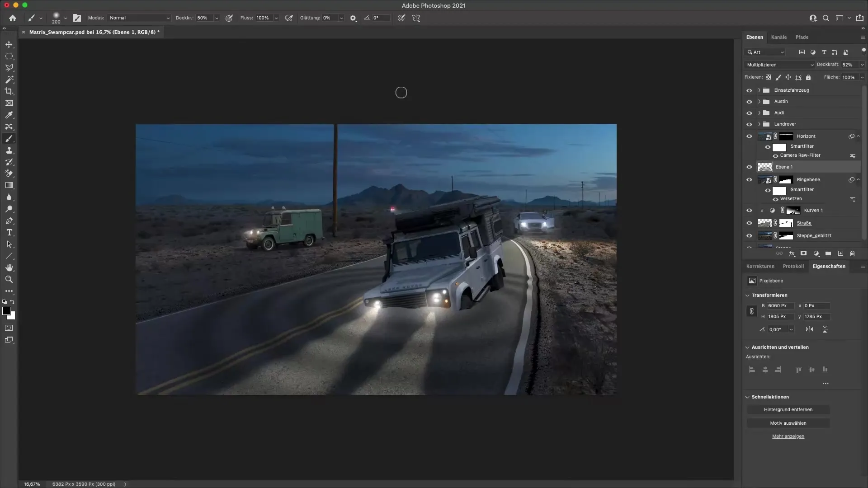Click the Hintergrund entfernen button
This screenshot has width=868, height=488.
click(x=788, y=409)
